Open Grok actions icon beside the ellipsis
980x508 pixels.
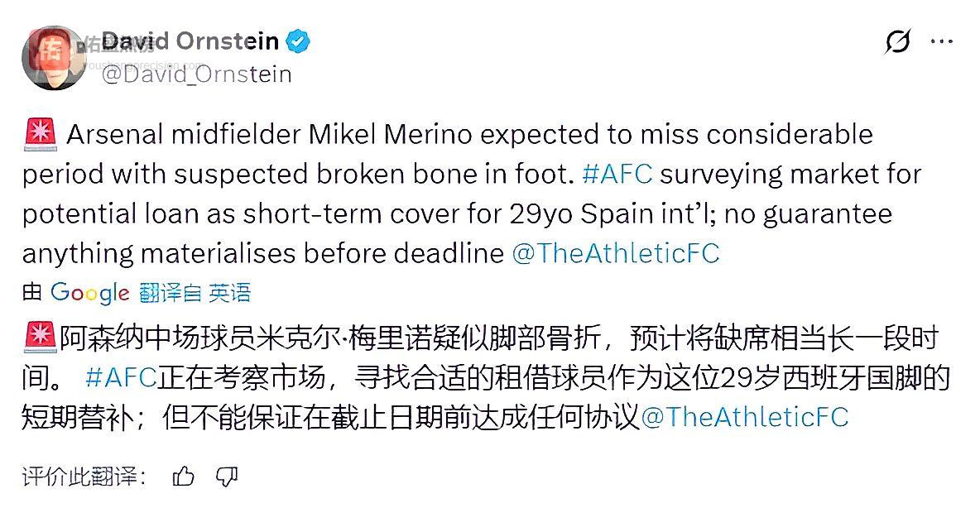pyautogui.click(x=897, y=41)
